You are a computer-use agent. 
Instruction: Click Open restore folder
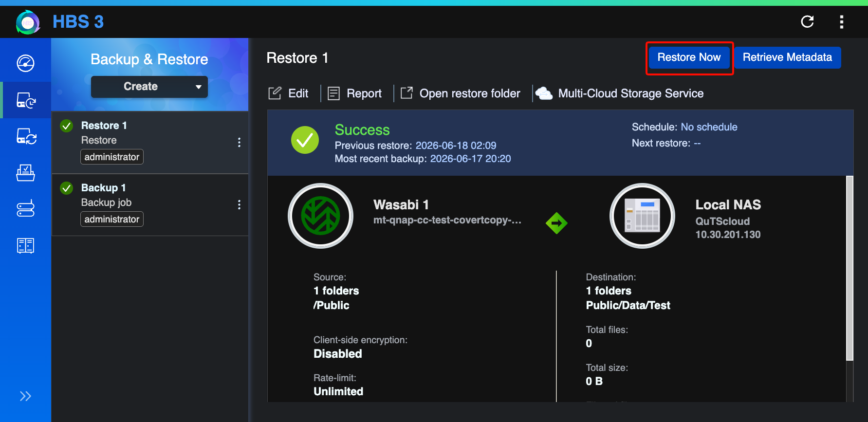[461, 93]
